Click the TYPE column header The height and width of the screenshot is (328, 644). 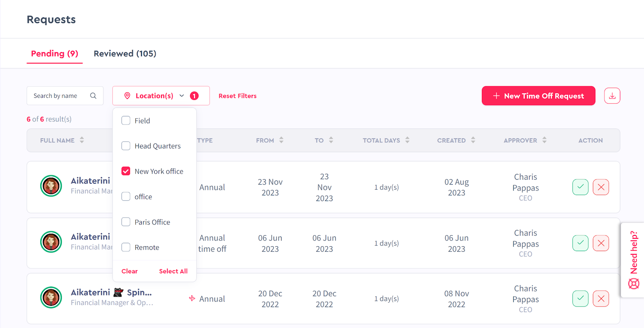point(205,140)
